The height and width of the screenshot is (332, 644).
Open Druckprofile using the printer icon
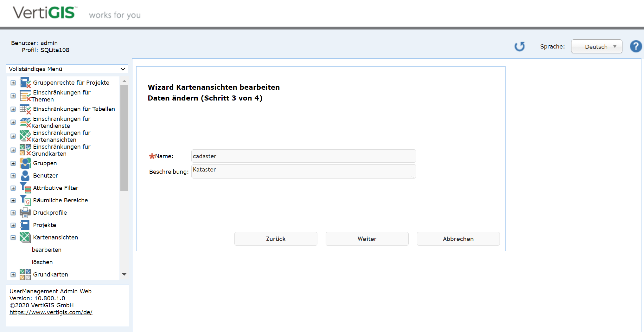25,212
